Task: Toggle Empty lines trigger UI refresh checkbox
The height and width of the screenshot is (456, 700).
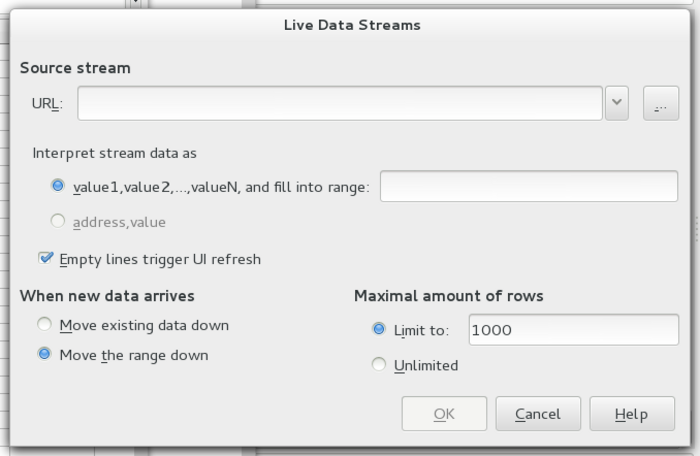Action: (x=46, y=259)
